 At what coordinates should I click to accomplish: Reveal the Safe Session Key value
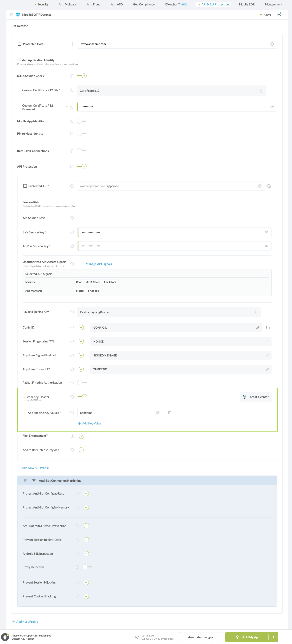[x=266, y=232]
